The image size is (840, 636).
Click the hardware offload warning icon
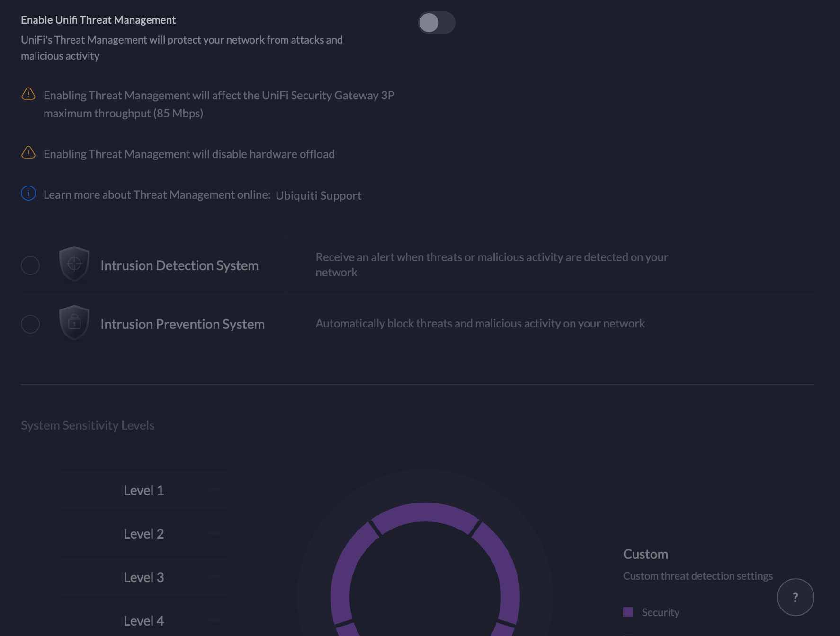click(x=28, y=153)
